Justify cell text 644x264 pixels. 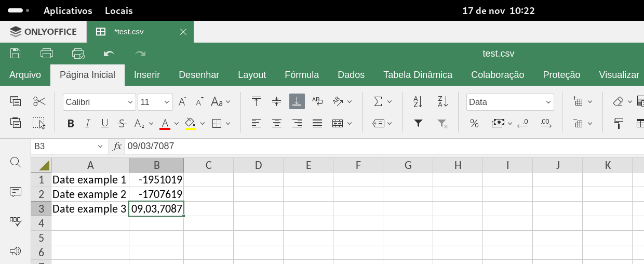tap(317, 123)
